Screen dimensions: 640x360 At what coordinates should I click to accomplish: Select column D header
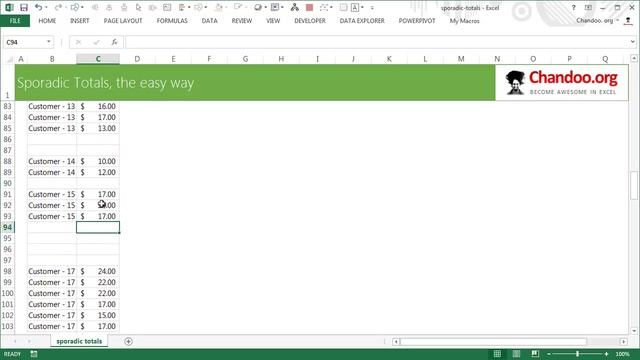tap(137, 59)
